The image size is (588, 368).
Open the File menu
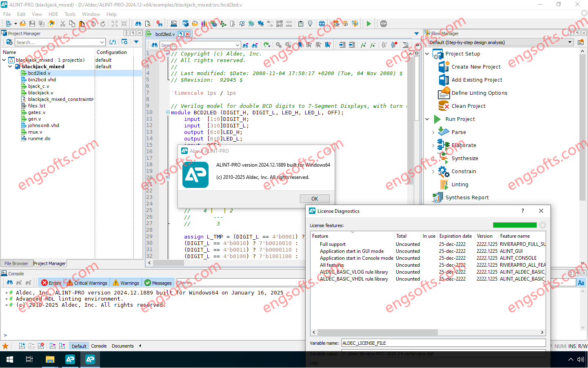pos(7,14)
